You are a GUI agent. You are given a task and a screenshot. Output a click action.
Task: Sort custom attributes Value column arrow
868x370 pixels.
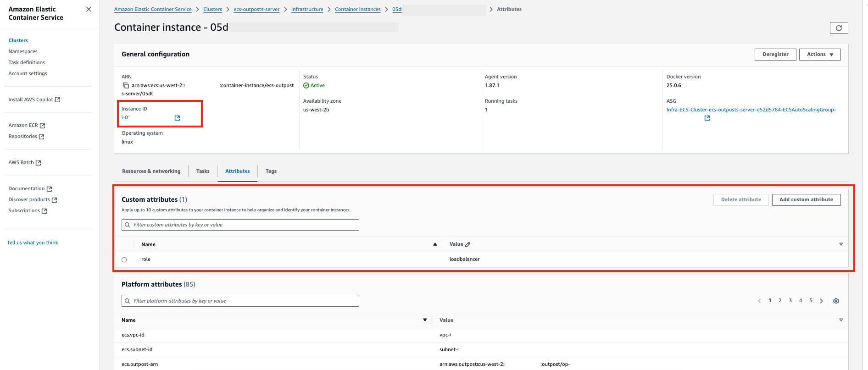click(x=841, y=244)
